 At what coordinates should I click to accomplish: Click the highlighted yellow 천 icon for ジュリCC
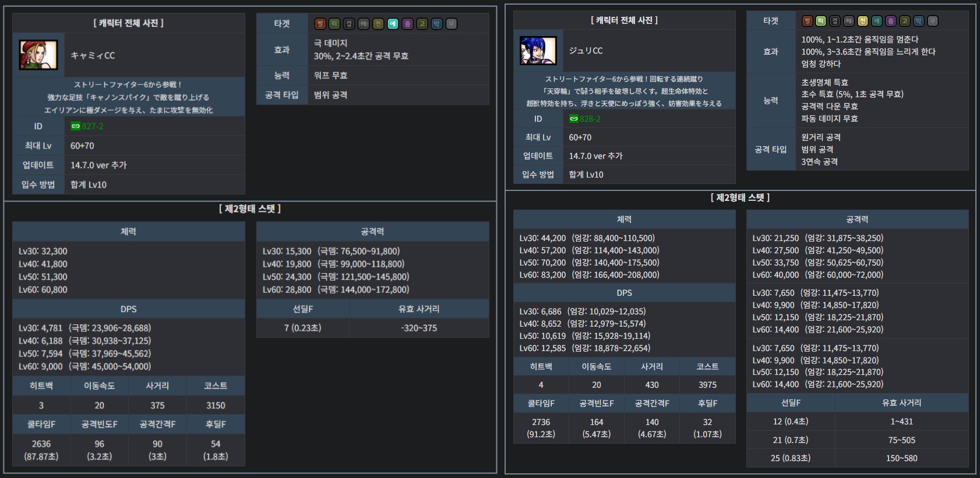tap(863, 21)
